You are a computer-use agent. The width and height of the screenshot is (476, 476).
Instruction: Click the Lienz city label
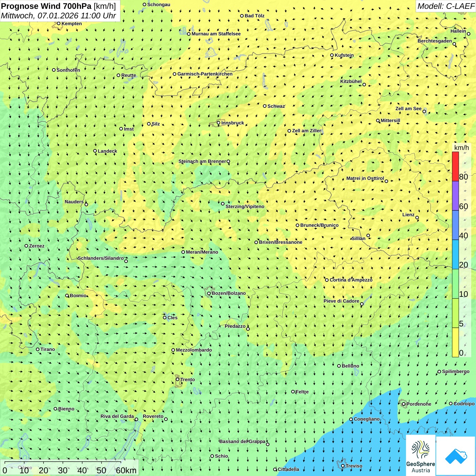(x=408, y=215)
